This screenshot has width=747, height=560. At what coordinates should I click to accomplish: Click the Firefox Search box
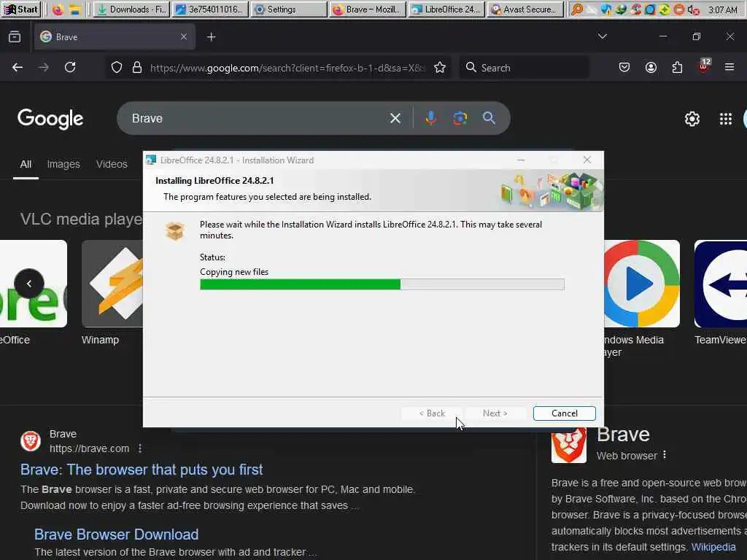[x=524, y=68]
